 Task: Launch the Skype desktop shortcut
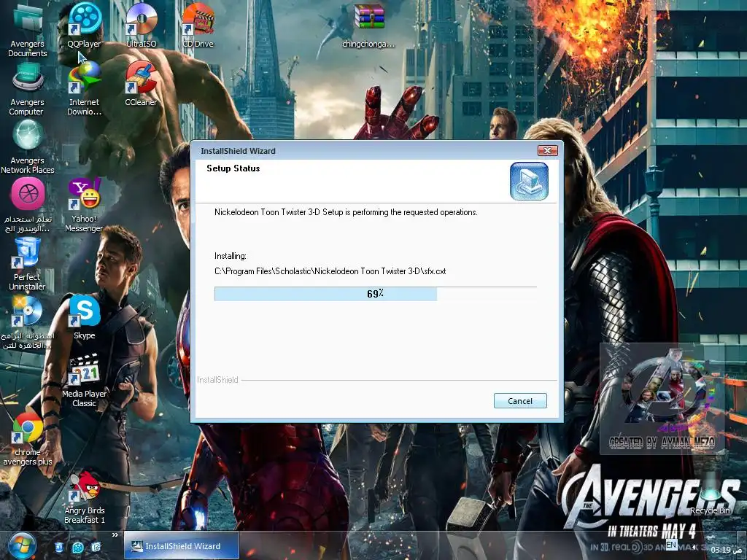[x=85, y=317]
